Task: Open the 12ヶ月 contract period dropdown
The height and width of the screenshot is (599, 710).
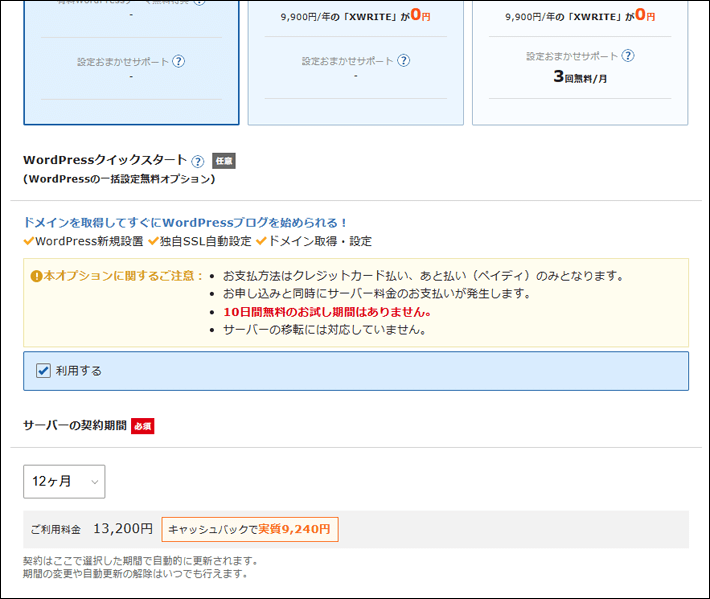Action: pyautogui.click(x=64, y=481)
